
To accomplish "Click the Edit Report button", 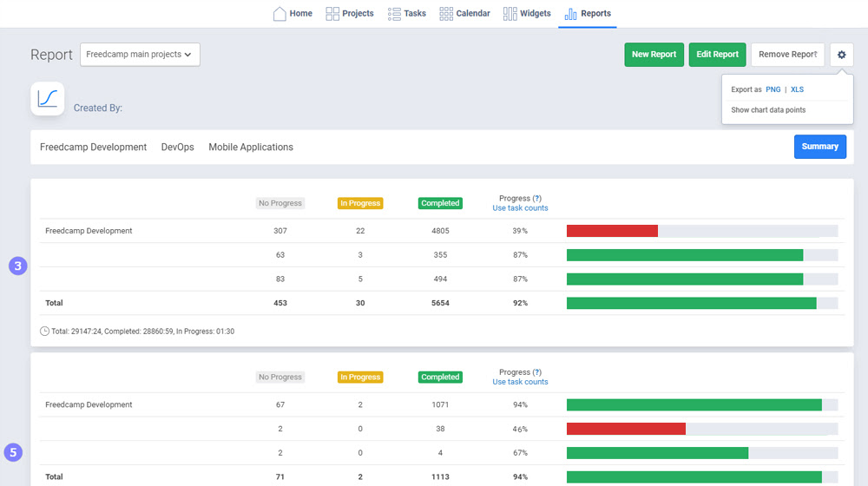I will pyautogui.click(x=717, y=55).
